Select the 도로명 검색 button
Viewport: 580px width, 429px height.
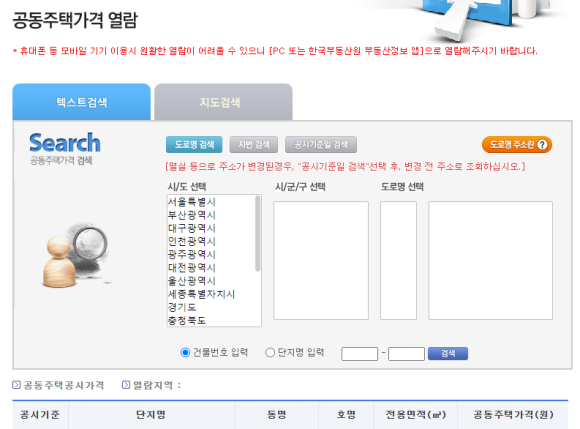tap(194, 145)
